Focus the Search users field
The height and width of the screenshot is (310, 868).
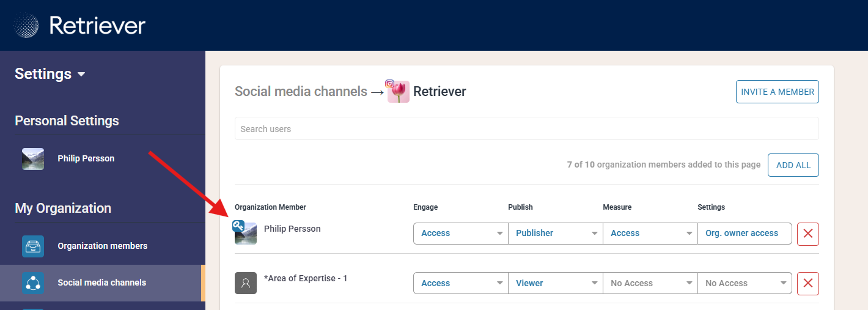point(527,129)
